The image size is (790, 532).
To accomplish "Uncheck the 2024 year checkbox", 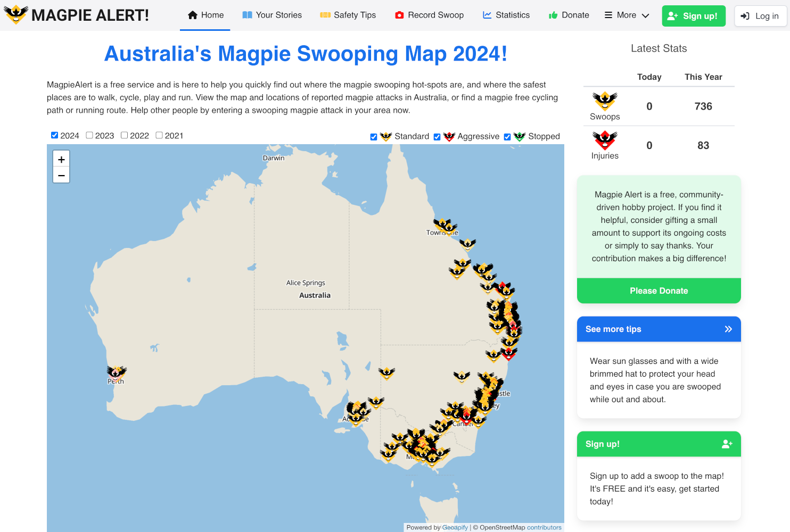I will [54, 135].
